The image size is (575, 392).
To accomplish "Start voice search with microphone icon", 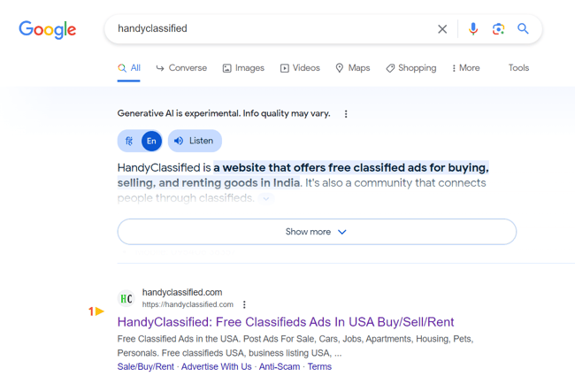I will [473, 28].
